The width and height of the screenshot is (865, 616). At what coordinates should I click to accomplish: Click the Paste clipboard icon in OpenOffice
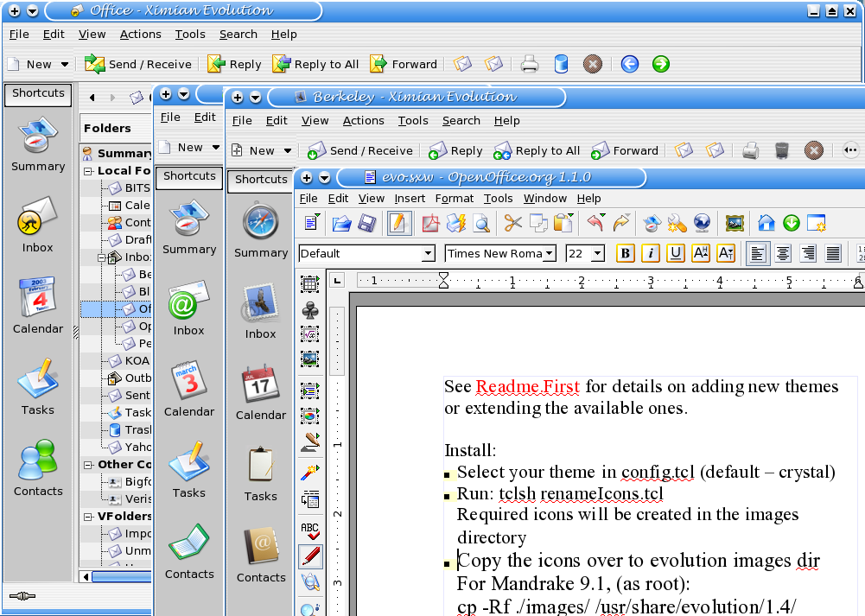tap(563, 224)
